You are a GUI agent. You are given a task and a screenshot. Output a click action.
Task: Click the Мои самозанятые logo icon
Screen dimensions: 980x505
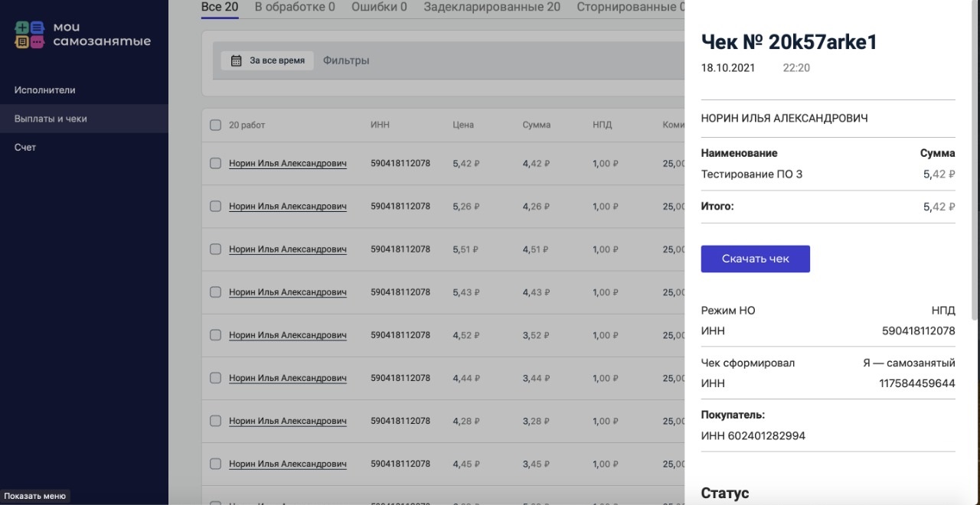[30, 34]
